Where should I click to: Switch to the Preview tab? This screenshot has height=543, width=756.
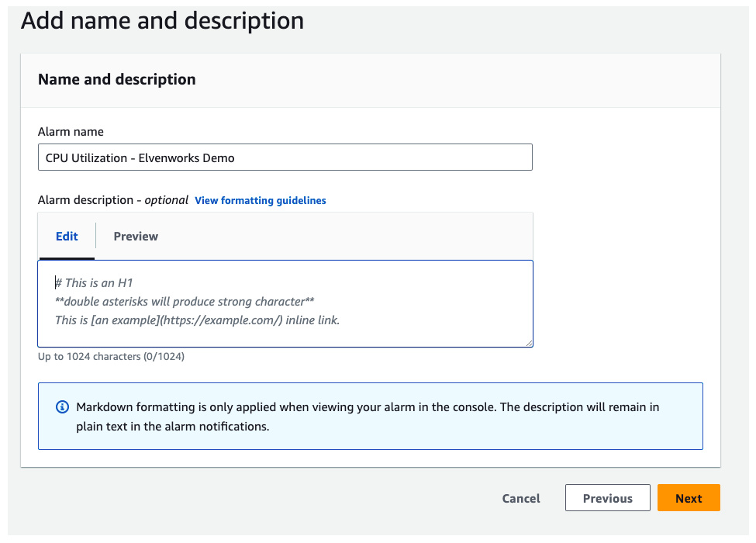pos(136,237)
